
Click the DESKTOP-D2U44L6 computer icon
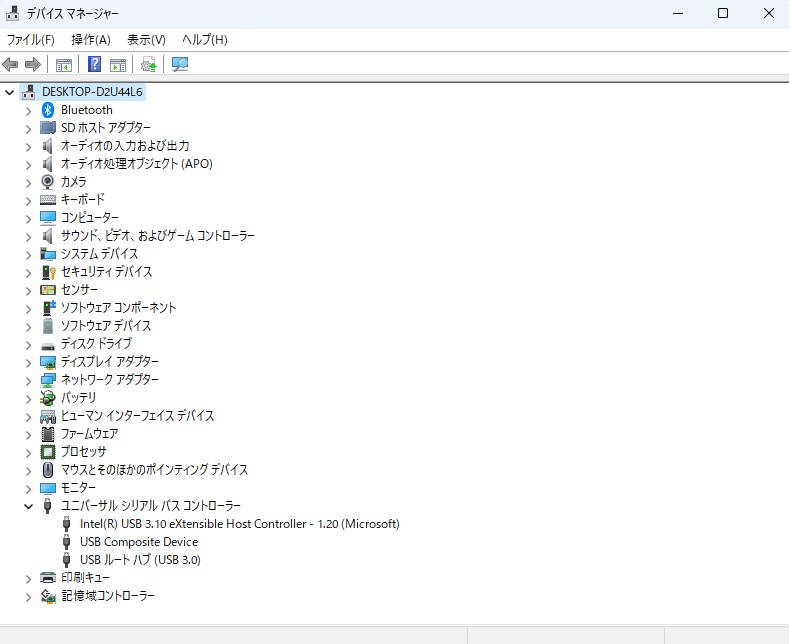(29, 92)
